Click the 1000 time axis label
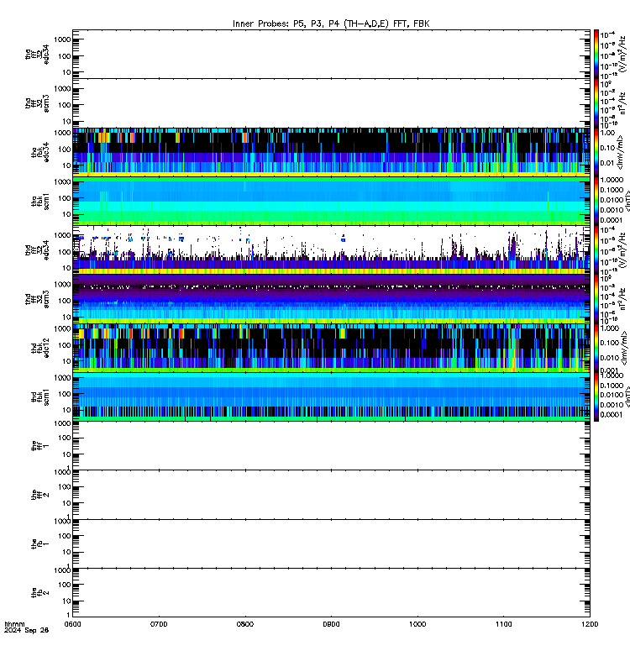 pyautogui.click(x=417, y=624)
